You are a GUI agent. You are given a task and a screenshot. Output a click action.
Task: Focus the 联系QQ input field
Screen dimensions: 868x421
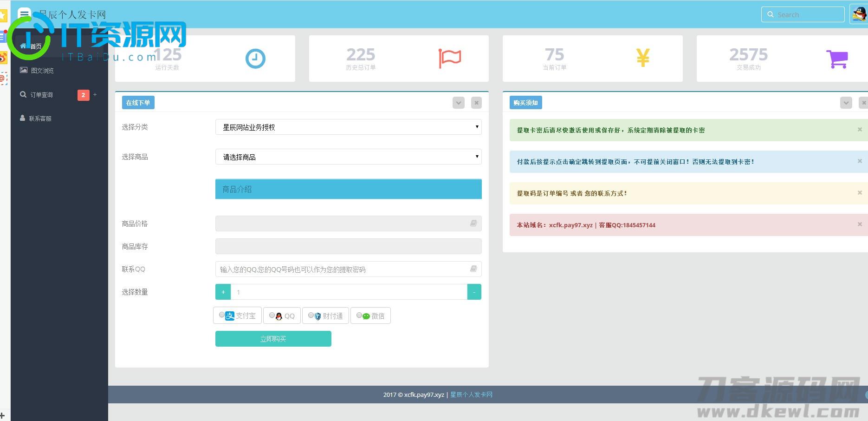click(348, 269)
